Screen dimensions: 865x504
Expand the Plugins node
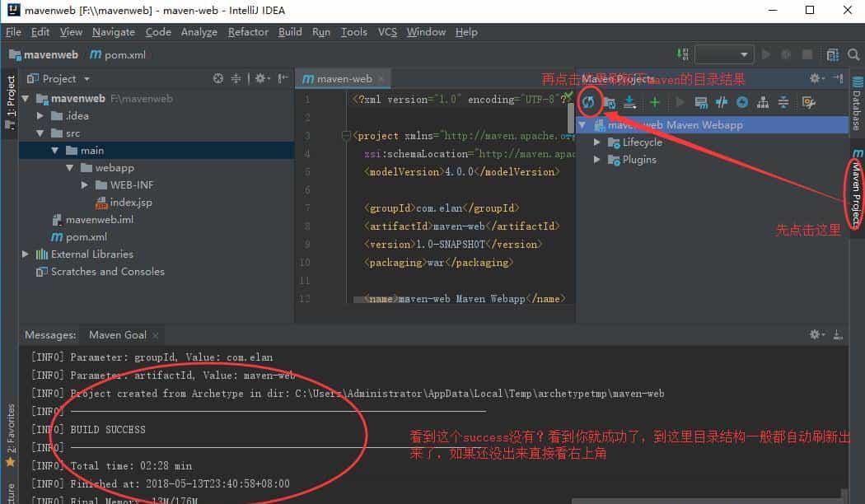coord(596,159)
